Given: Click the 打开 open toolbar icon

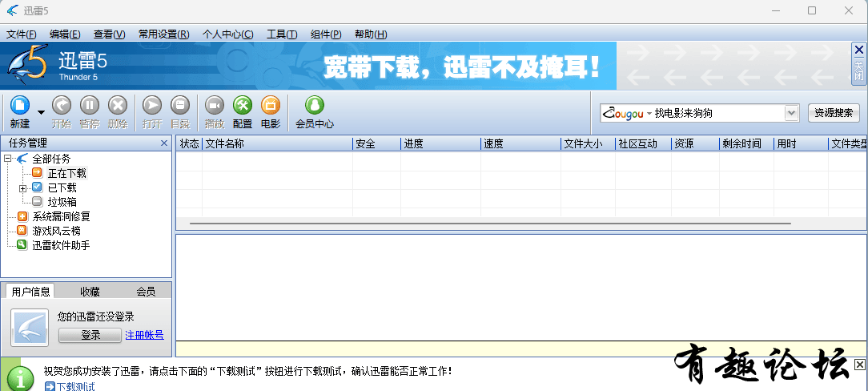Looking at the screenshot, I should 152,105.
